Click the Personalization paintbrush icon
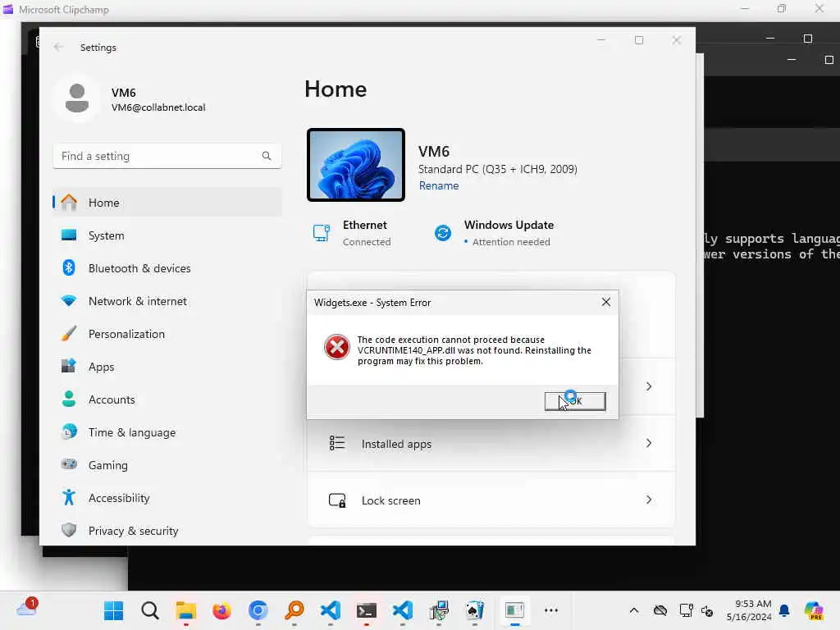The width and height of the screenshot is (840, 630). pos(69,333)
